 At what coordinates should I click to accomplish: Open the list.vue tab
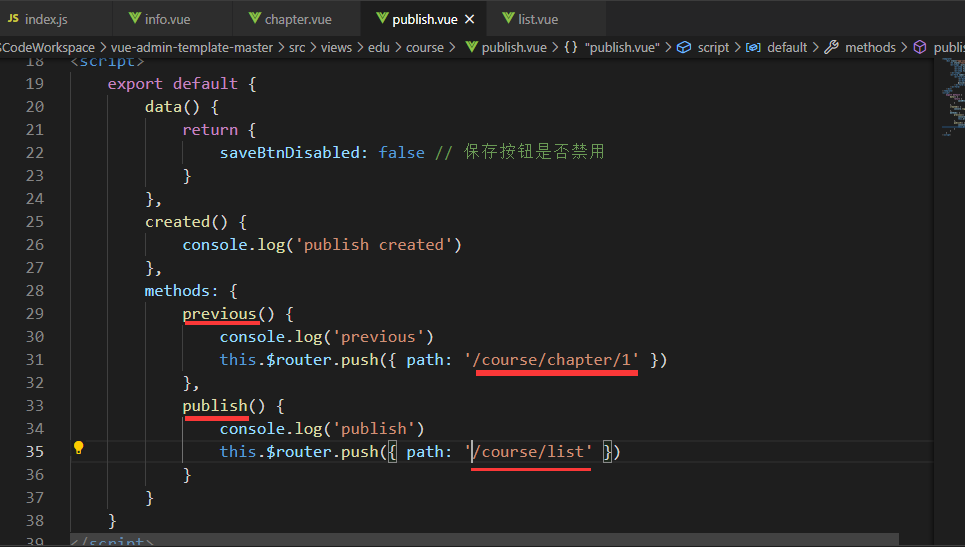538,19
